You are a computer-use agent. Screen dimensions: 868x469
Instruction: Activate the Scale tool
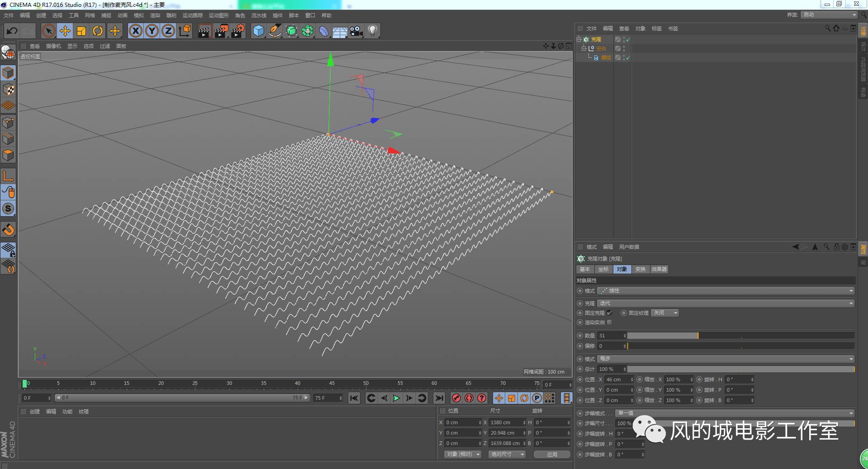pyautogui.click(x=81, y=31)
